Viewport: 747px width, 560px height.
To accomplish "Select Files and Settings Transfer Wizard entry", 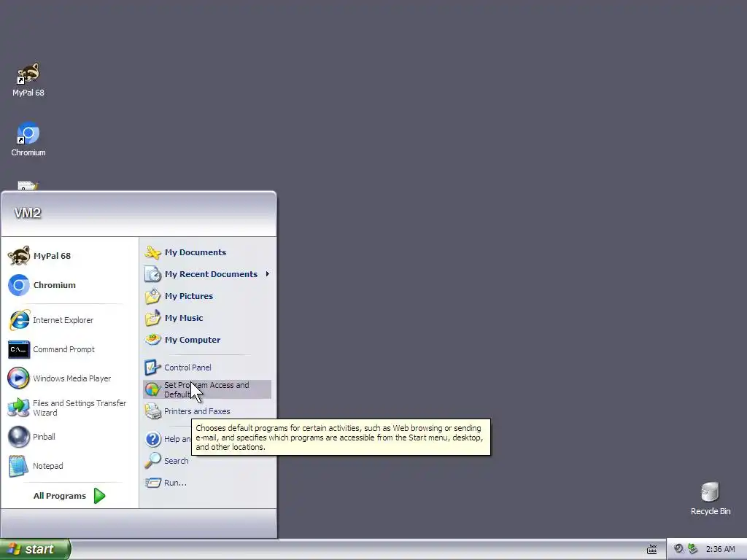I will (80, 408).
